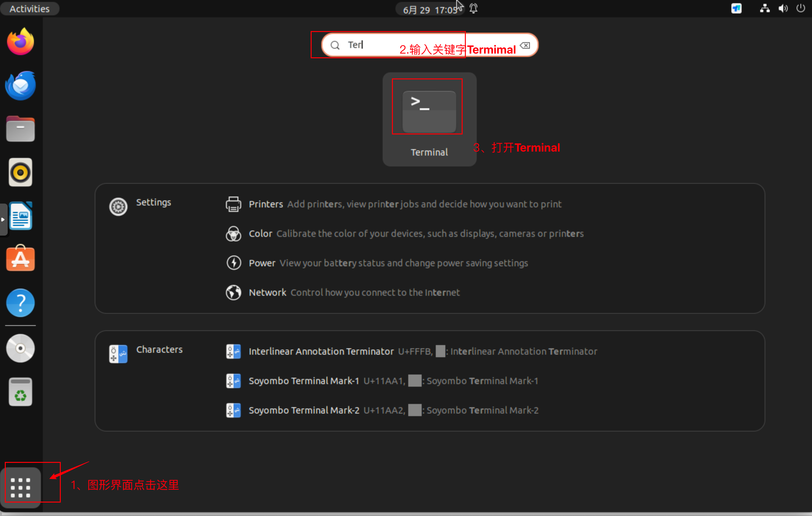Open the Help question mark icon
The image size is (812, 516).
coord(20,303)
